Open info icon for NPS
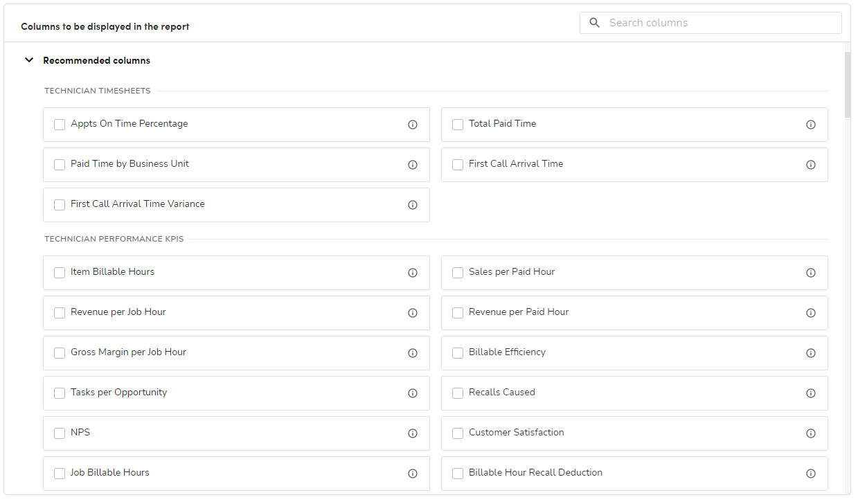 (x=413, y=433)
